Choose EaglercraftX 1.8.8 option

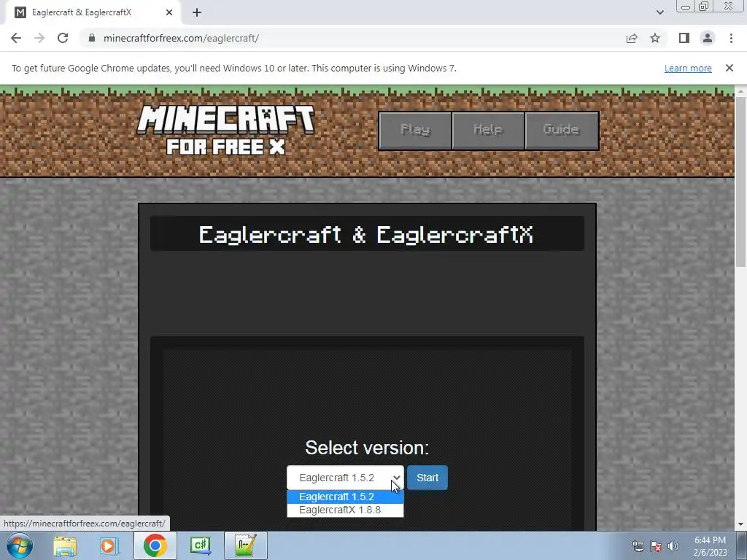click(x=345, y=510)
